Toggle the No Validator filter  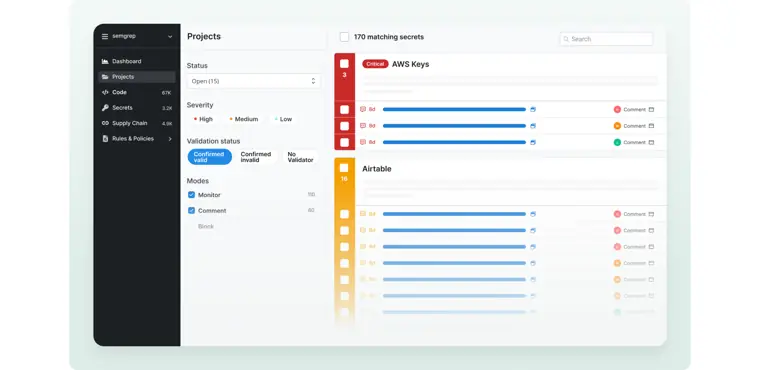point(301,157)
